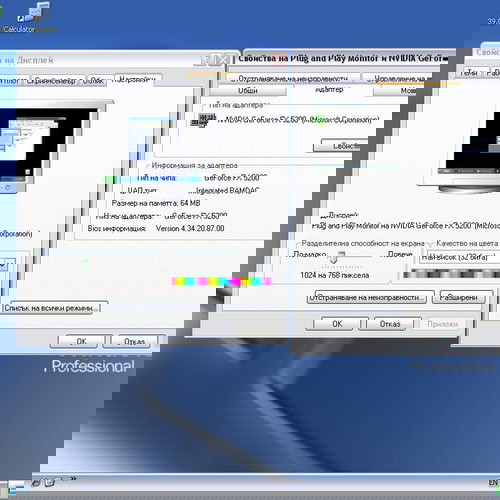Click the Internet Explorer quick launch icon
Screen dimensions: 500x500
click(36, 482)
